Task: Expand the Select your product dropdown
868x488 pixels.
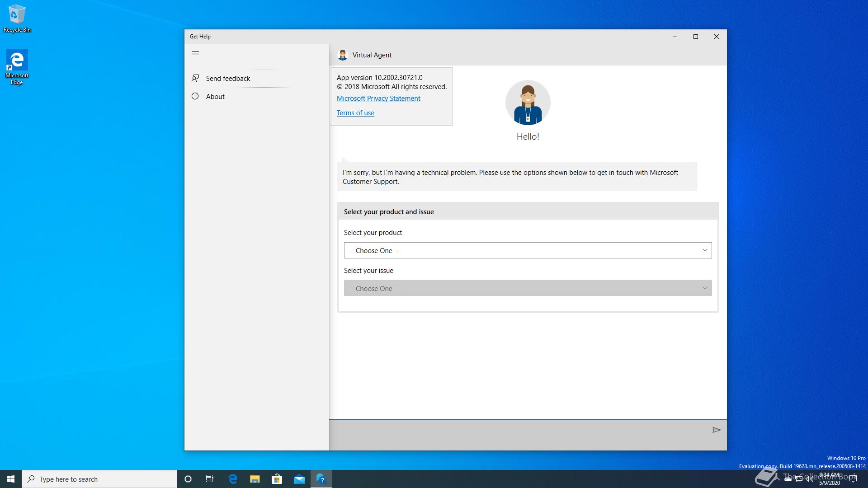Action: 528,250
